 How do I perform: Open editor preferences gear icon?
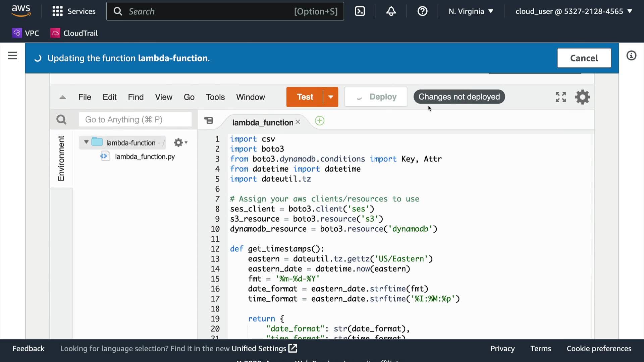click(x=582, y=97)
